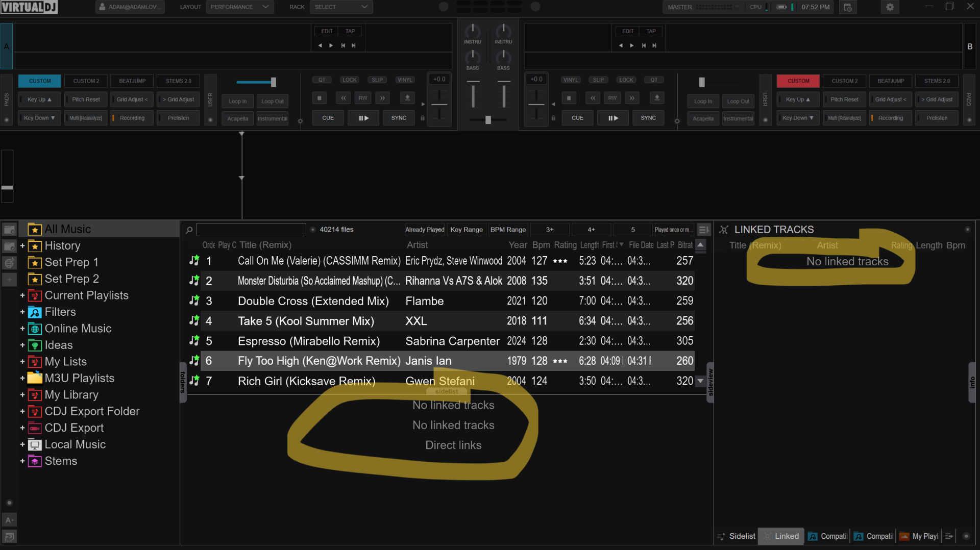Image resolution: width=980 pixels, height=550 pixels.
Task: Toggle deck A LOCK
Action: (350, 80)
